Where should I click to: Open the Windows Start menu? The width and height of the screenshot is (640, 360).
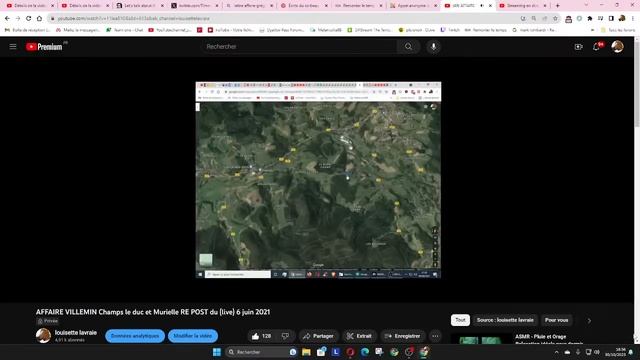click(217, 352)
